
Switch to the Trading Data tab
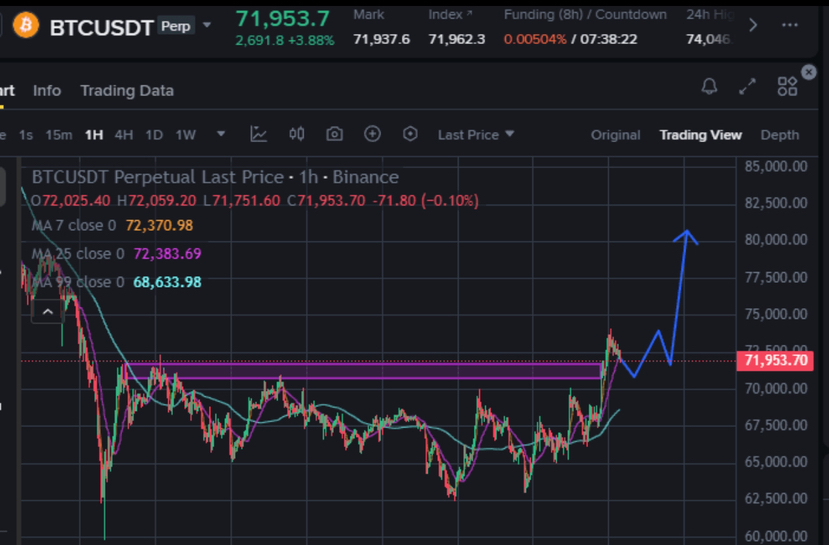pyautogui.click(x=127, y=90)
